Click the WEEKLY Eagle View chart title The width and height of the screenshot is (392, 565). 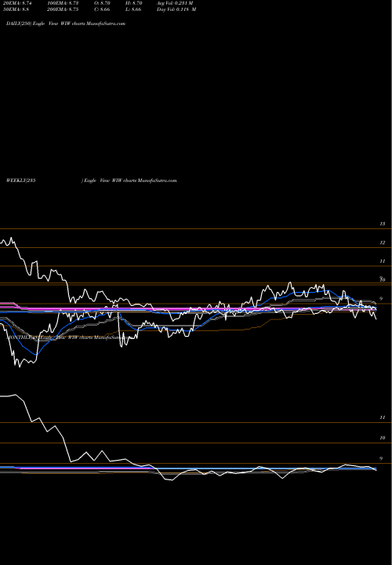[x=92, y=180]
